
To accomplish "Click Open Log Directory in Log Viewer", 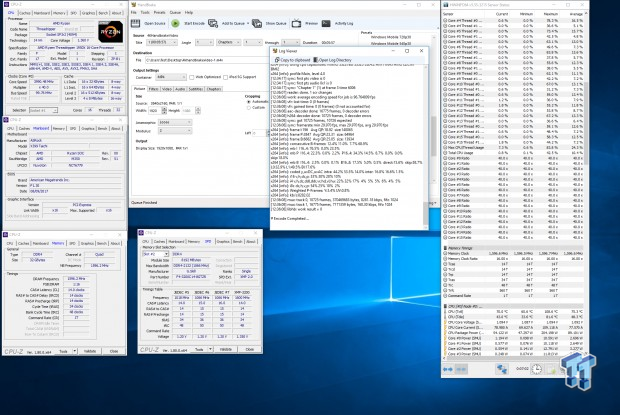I will [332, 60].
